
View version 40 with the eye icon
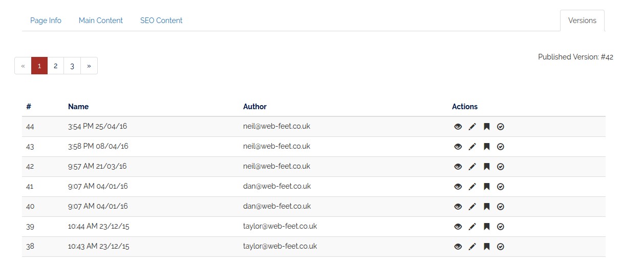coord(458,207)
